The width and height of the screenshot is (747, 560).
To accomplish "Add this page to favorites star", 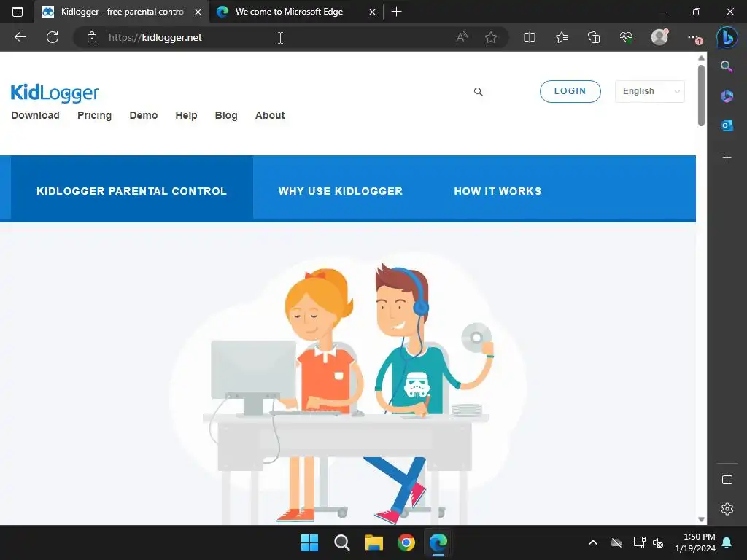I will pyautogui.click(x=491, y=37).
